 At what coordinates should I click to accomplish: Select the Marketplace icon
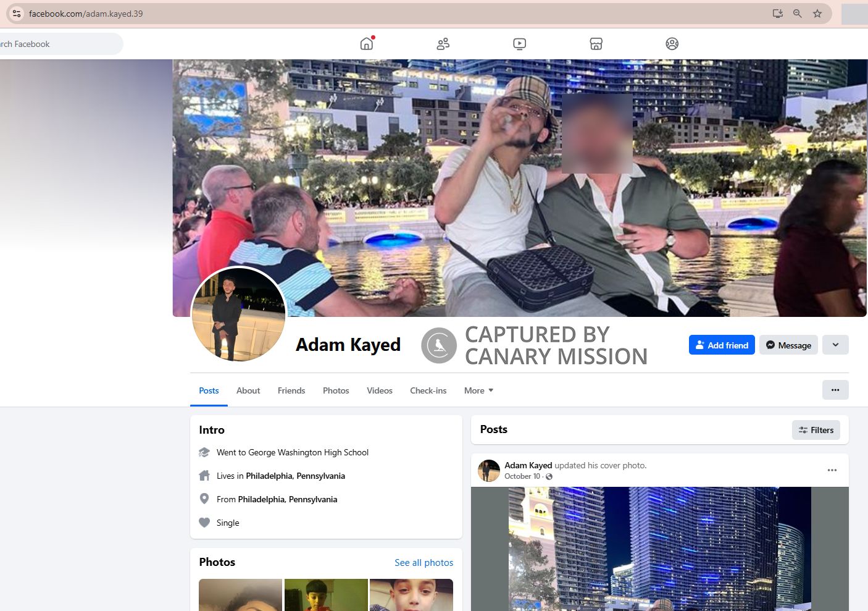tap(596, 43)
